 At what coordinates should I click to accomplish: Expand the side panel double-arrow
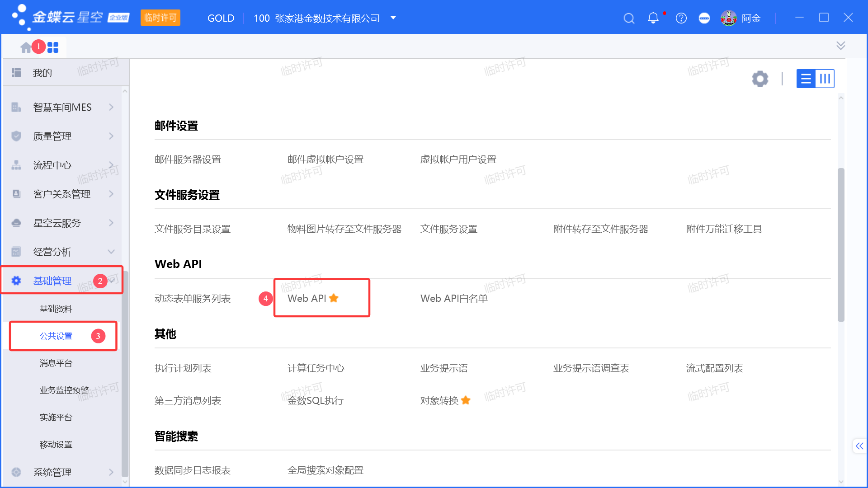(859, 446)
